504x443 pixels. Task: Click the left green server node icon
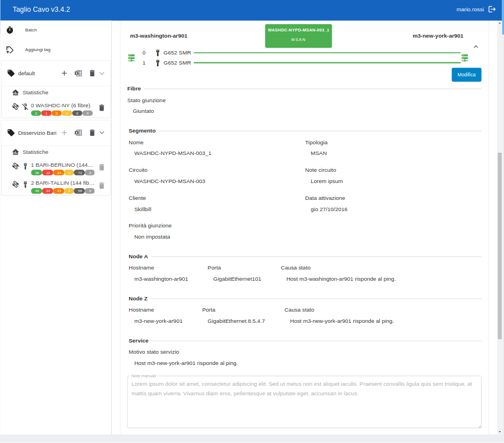(131, 58)
